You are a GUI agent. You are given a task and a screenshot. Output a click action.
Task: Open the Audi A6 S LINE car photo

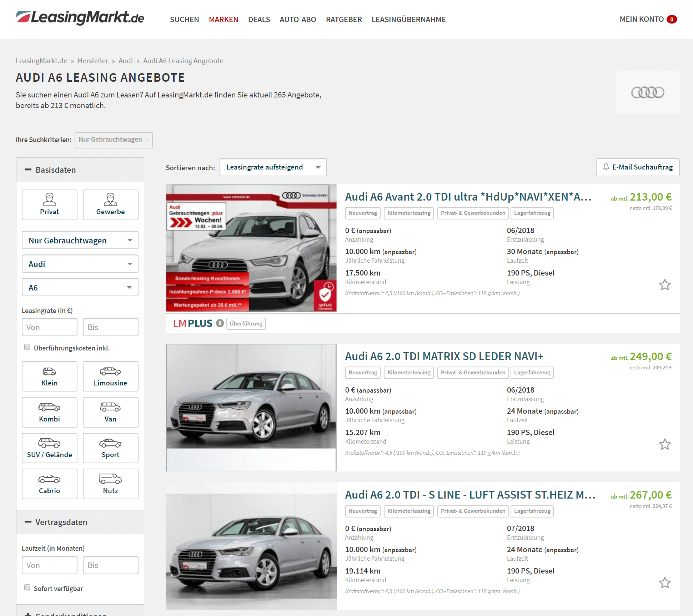pos(251,546)
